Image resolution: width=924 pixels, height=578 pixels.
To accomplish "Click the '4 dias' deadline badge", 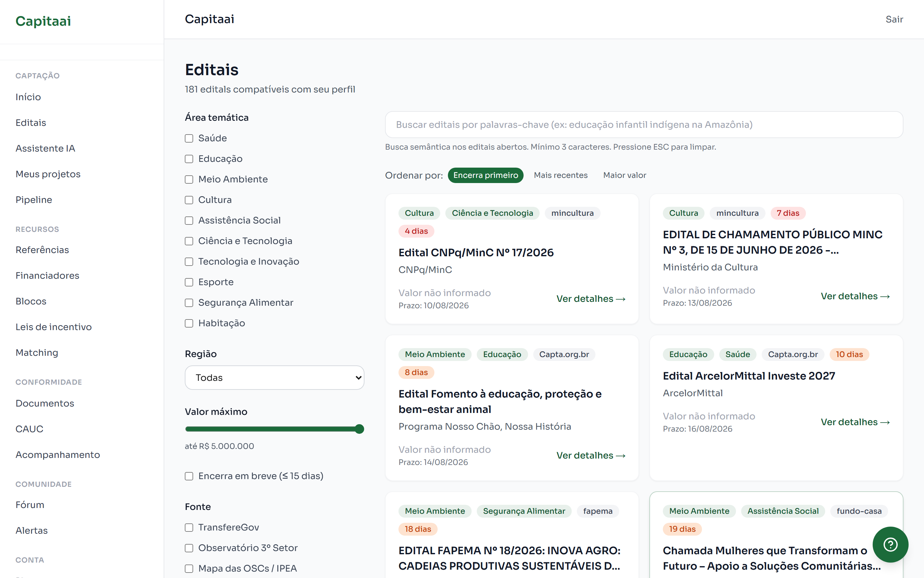I will [x=416, y=231].
